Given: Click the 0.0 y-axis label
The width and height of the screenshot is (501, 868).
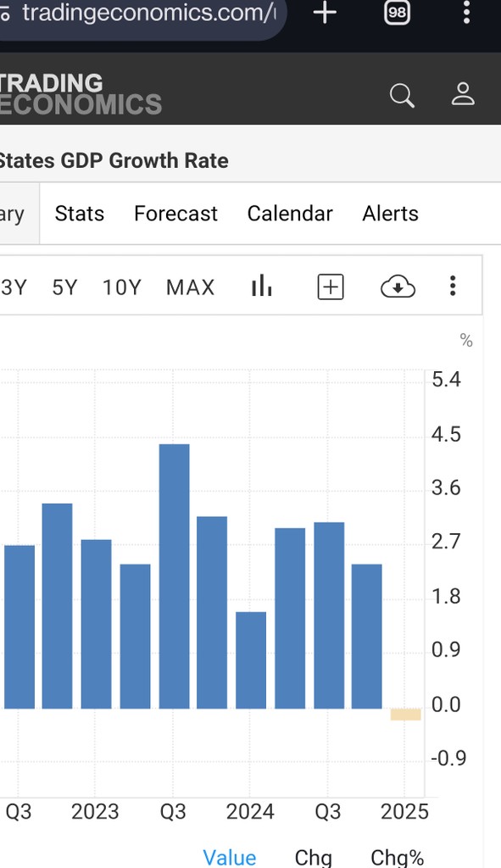Looking at the screenshot, I should [x=446, y=704].
